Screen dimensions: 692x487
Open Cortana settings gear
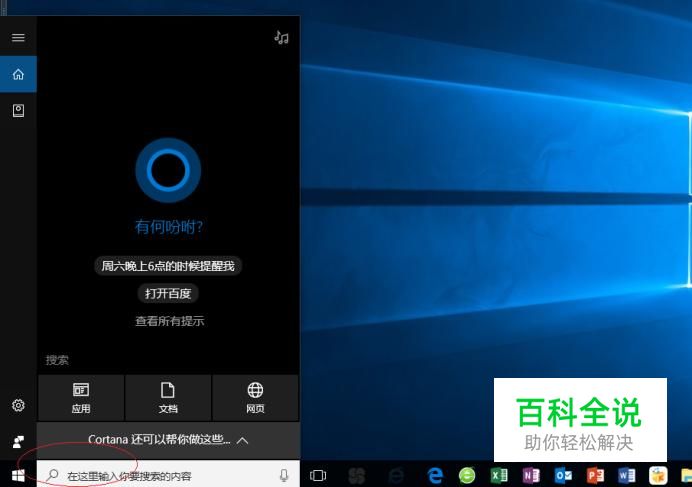point(18,405)
